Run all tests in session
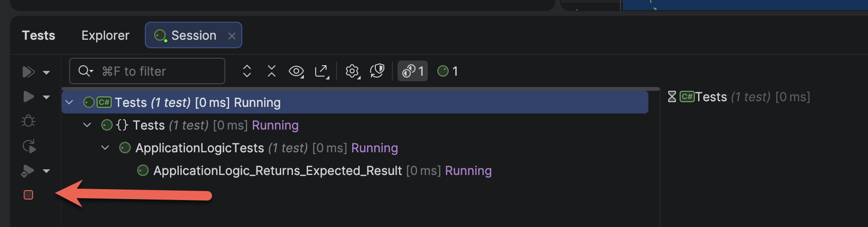The height and width of the screenshot is (227, 868). (28, 72)
